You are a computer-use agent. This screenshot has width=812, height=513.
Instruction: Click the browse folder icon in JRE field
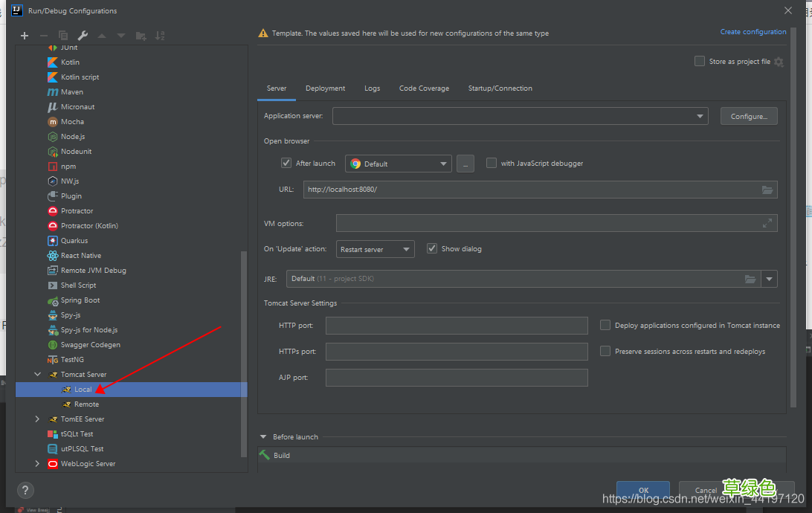(751, 279)
